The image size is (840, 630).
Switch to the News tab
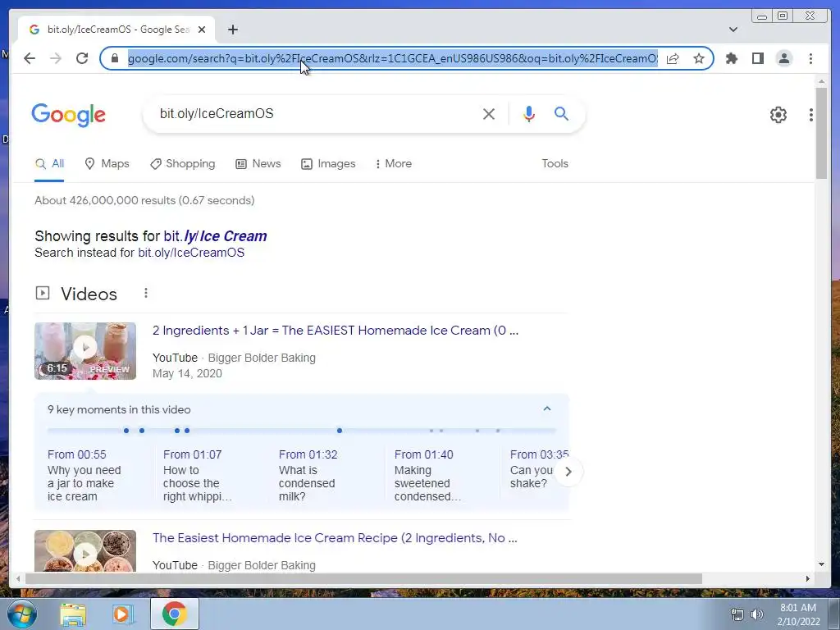[258, 164]
